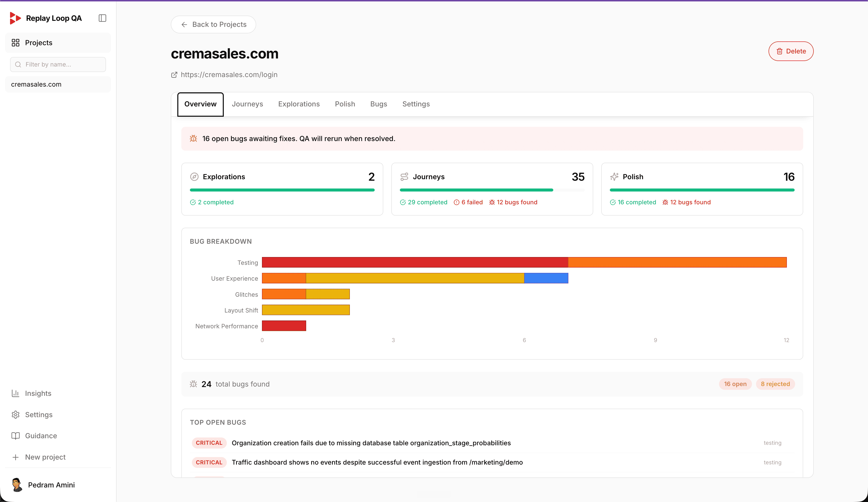Open the external link icon beside the URL
This screenshot has height=502, width=868.
174,75
